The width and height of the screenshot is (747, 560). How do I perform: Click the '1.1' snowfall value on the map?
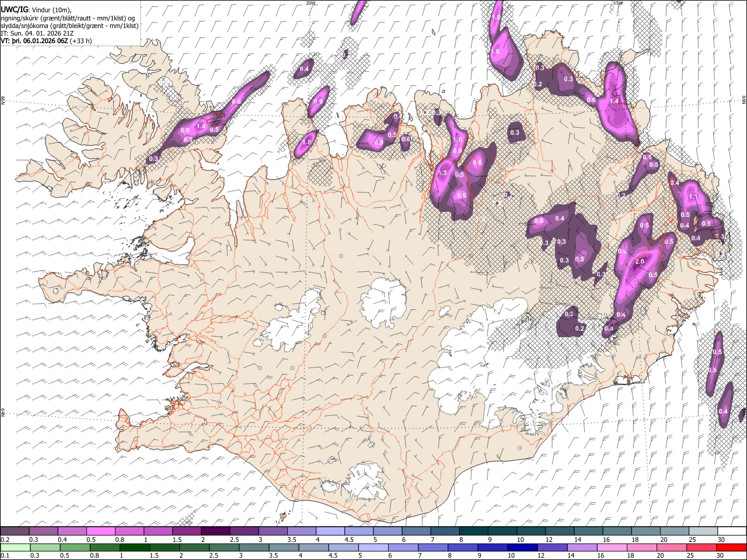click(x=693, y=197)
